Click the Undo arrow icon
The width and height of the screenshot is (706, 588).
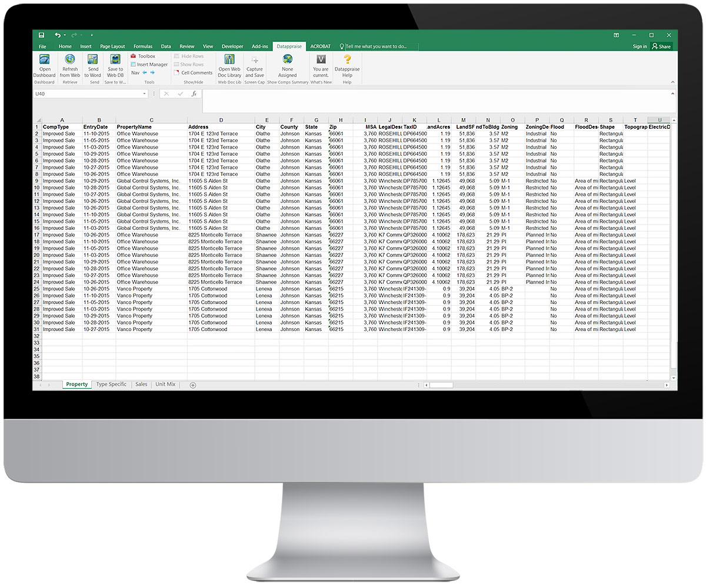(57, 35)
